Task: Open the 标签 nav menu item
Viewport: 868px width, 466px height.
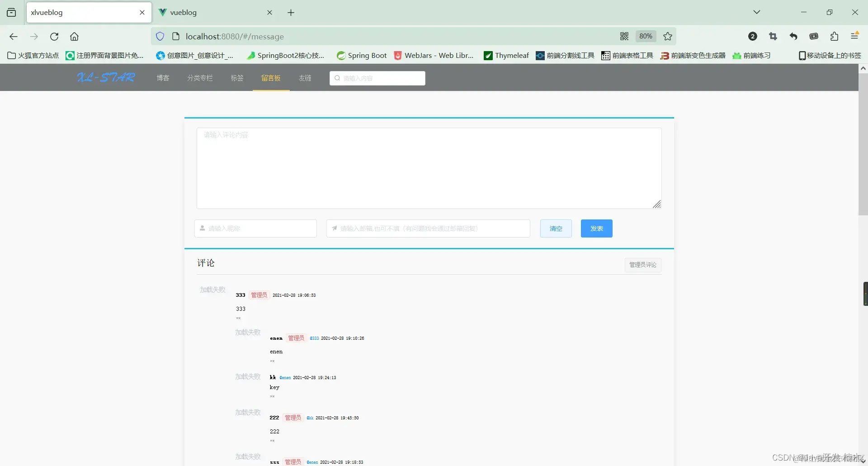Action: [x=237, y=78]
